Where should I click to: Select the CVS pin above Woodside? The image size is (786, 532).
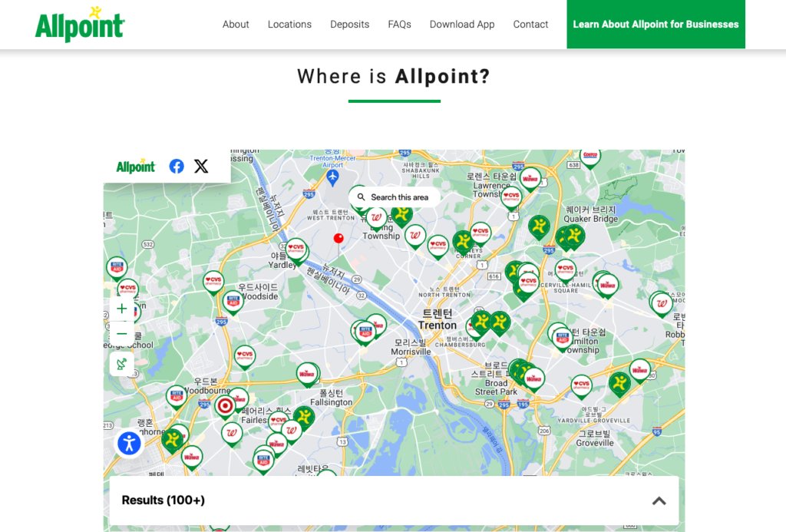213,281
